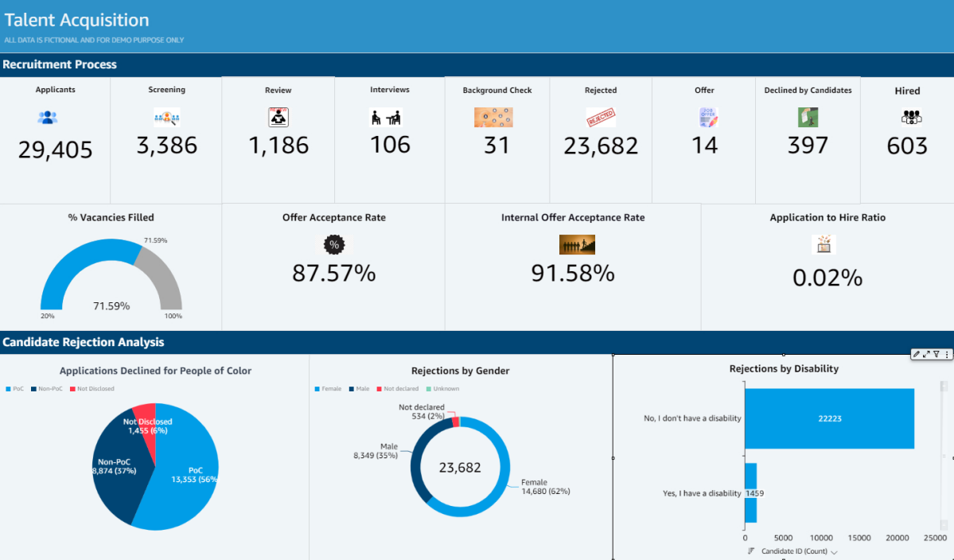Click the sort icon next to Candidate ID (Count)
The height and width of the screenshot is (560, 954).
click(x=751, y=551)
